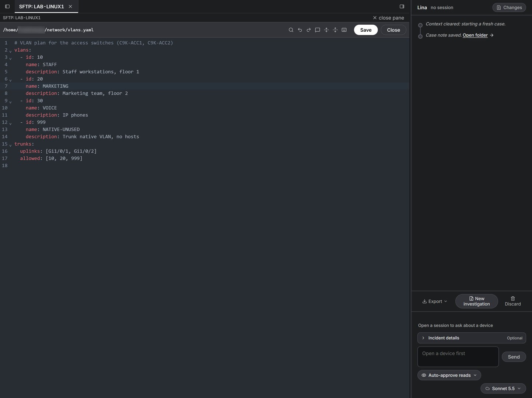Click the 'no session' status label
The image size is (532, 398).
(442, 7)
